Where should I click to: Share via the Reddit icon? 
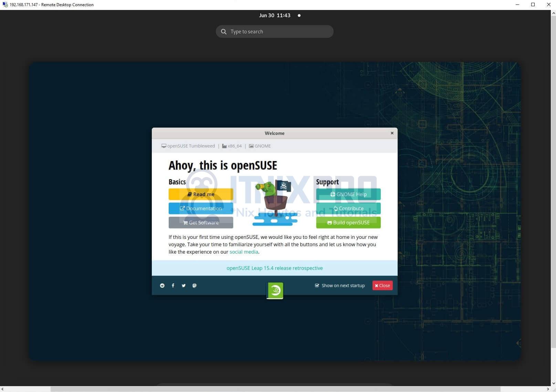click(x=162, y=285)
